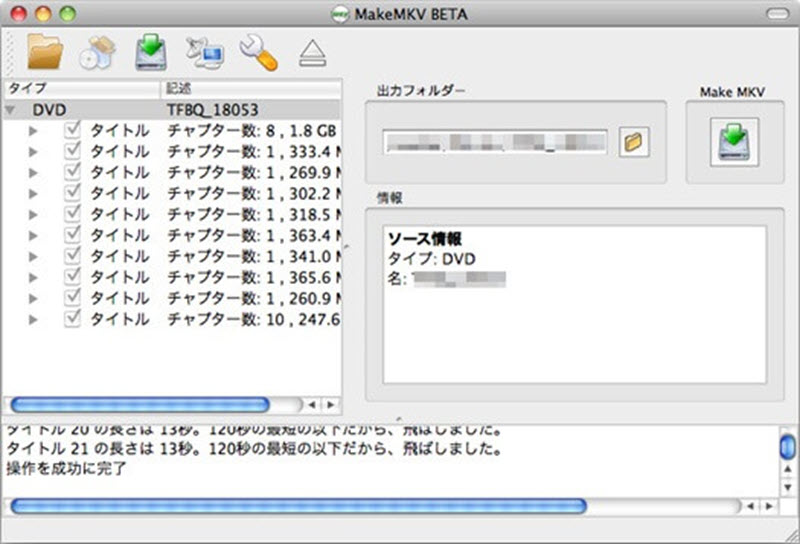The height and width of the screenshot is (544, 800).
Task: Expand the 8-chapter 1.8 GB title row
Action: click(33, 131)
